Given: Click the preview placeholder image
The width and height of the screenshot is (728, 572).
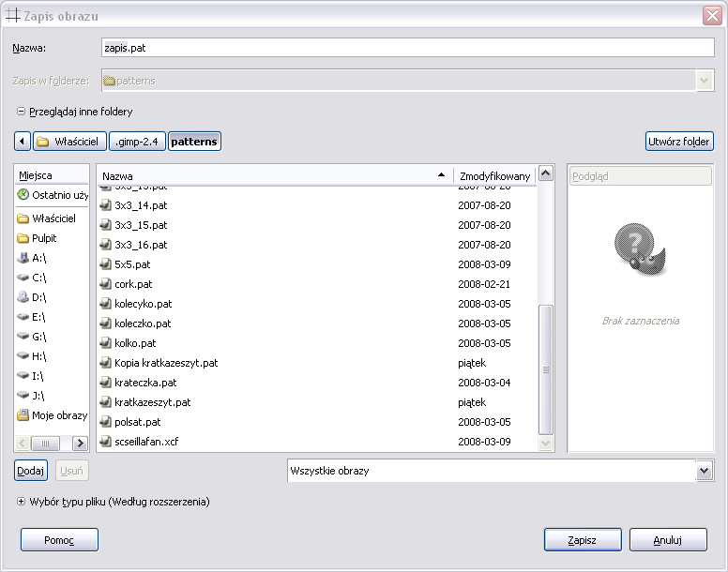Looking at the screenshot, I should point(640,248).
